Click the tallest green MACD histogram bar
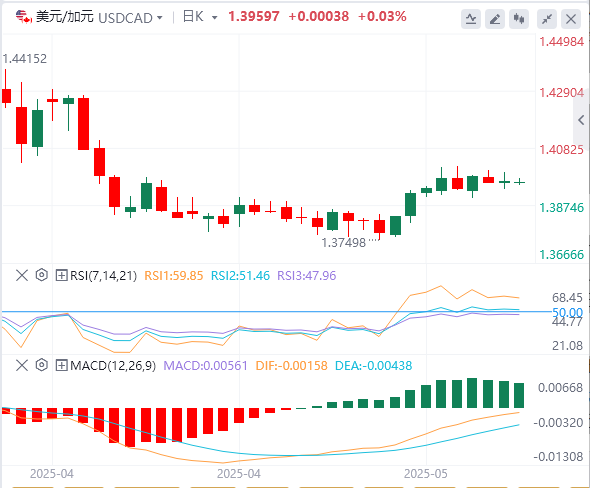Viewport: 590px width, 488px height. tap(472, 393)
